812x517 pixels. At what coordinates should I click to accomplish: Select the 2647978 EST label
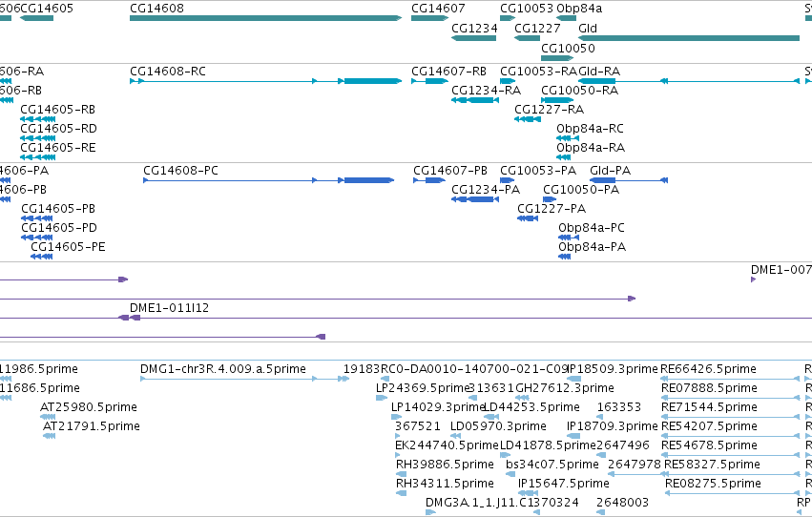tap(635, 465)
